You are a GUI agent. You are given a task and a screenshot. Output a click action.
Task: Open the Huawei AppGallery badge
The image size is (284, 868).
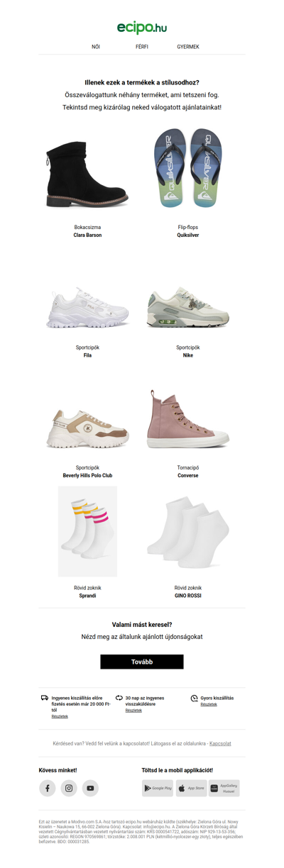224,788
